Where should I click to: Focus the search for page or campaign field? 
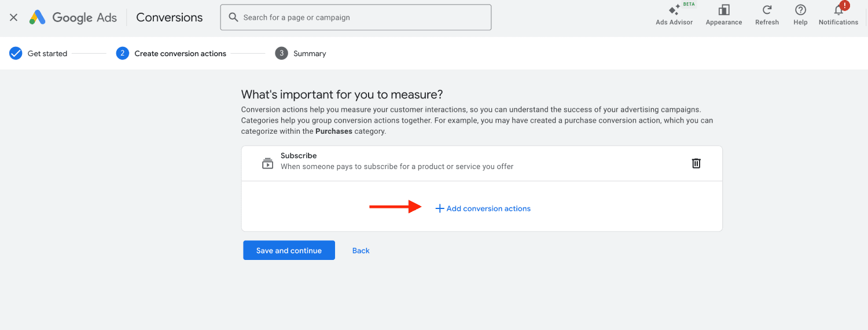point(356,17)
